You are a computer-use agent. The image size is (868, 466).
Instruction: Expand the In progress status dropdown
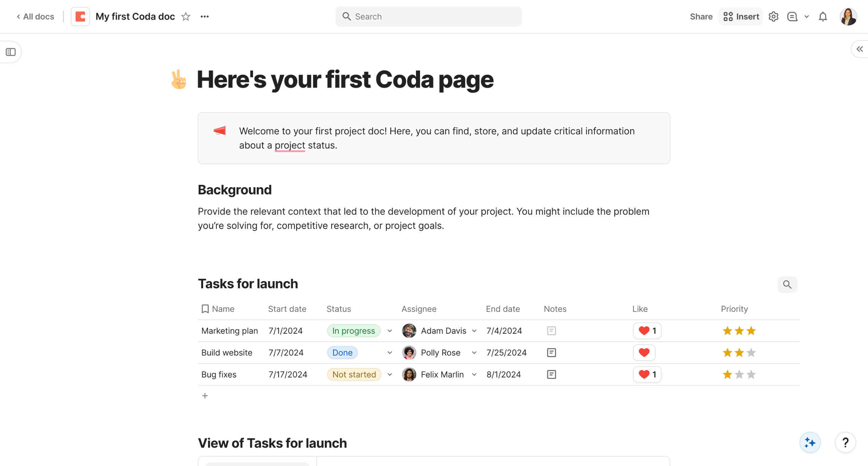pyautogui.click(x=390, y=331)
